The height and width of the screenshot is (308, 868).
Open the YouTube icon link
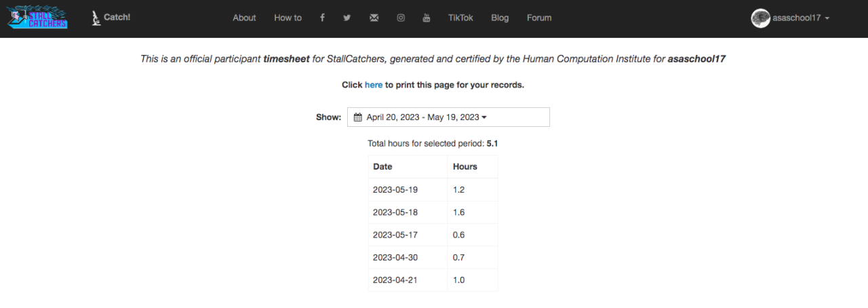[427, 18]
